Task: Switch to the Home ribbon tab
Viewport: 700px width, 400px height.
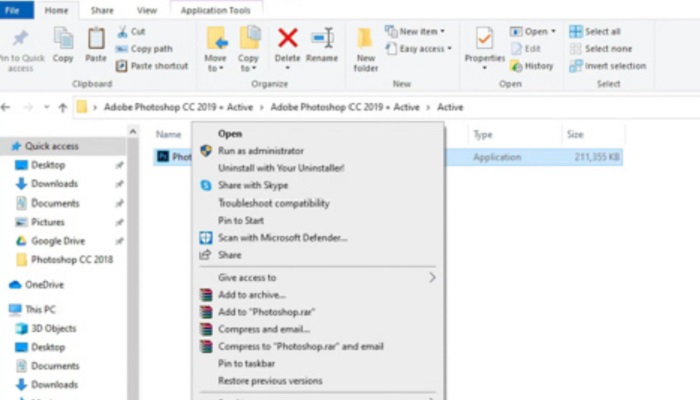Action: tap(56, 10)
